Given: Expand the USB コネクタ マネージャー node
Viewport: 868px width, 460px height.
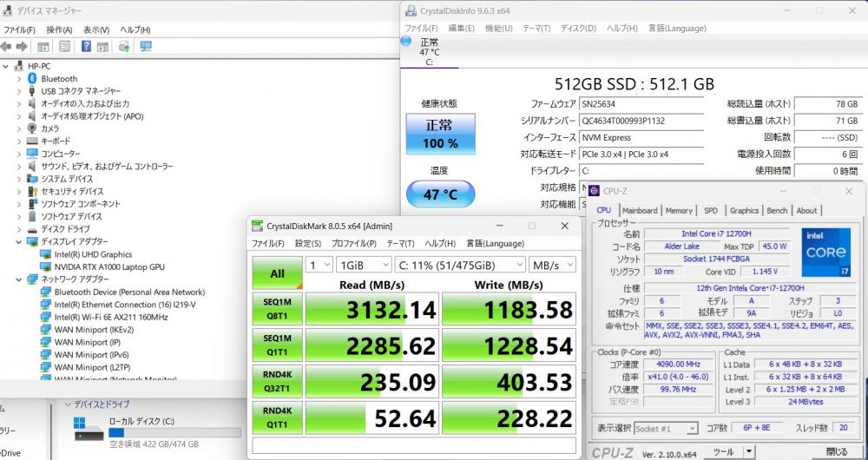Looking at the screenshot, I should (x=19, y=91).
